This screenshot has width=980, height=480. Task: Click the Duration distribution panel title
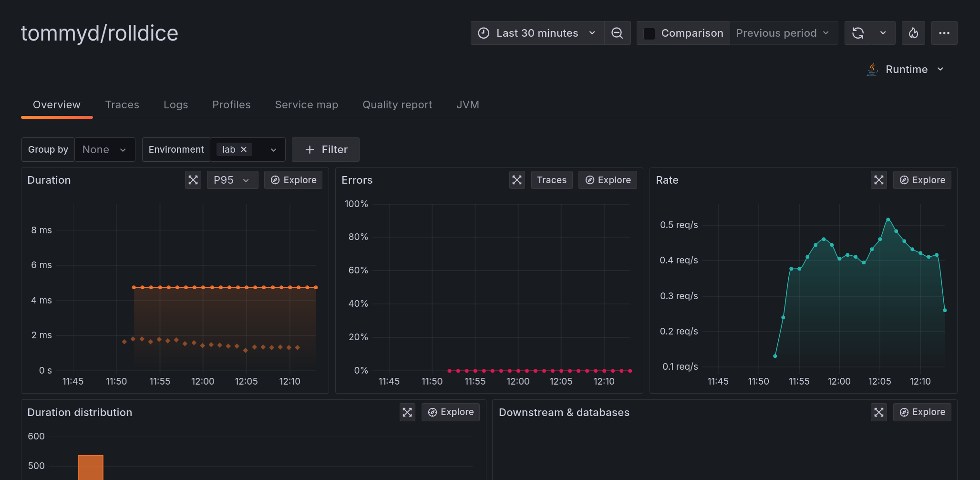[x=80, y=412]
